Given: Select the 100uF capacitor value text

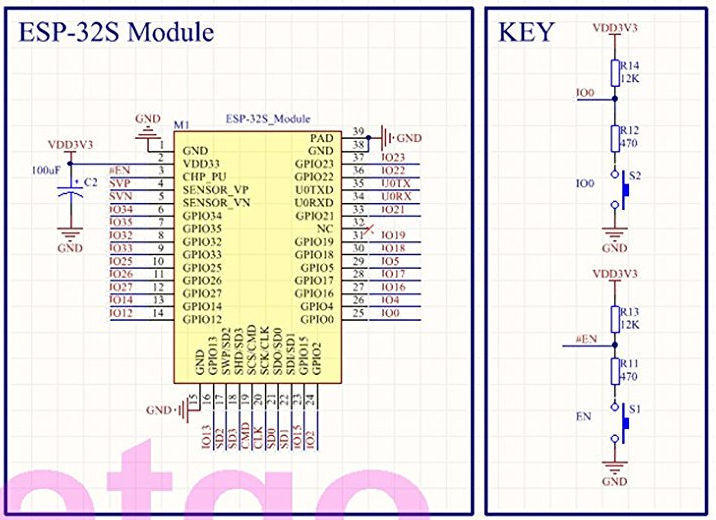Looking at the screenshot, I should pos(47,170).
